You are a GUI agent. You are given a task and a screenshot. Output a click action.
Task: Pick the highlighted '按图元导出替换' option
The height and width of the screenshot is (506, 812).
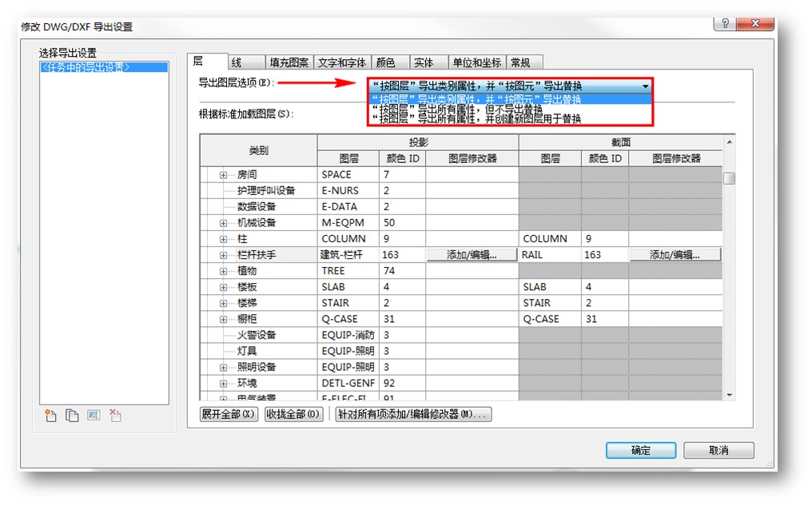tap(510, 99)
